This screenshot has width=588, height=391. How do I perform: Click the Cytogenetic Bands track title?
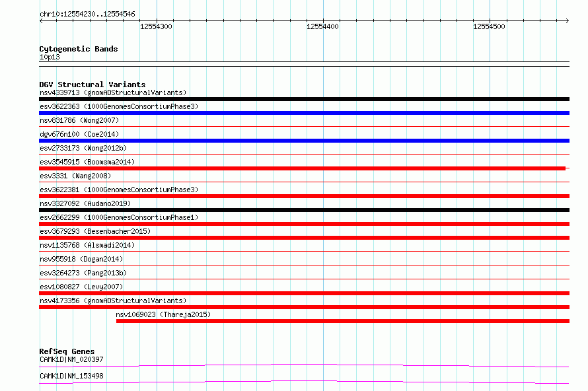(79, 49)
